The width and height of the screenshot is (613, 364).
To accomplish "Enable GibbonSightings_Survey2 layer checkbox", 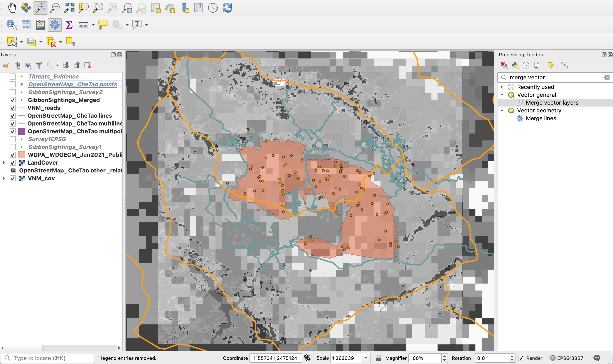I will click(x=13, y=92).
